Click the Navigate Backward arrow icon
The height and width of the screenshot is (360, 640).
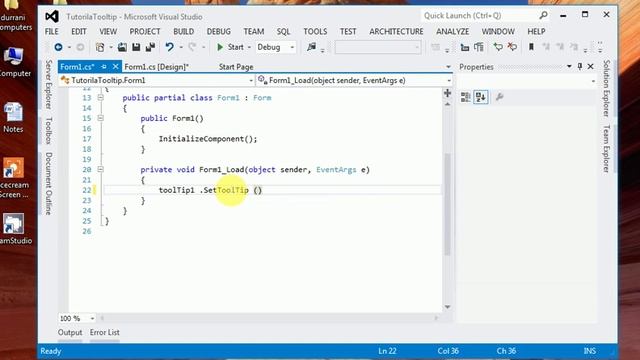(58, 47)
